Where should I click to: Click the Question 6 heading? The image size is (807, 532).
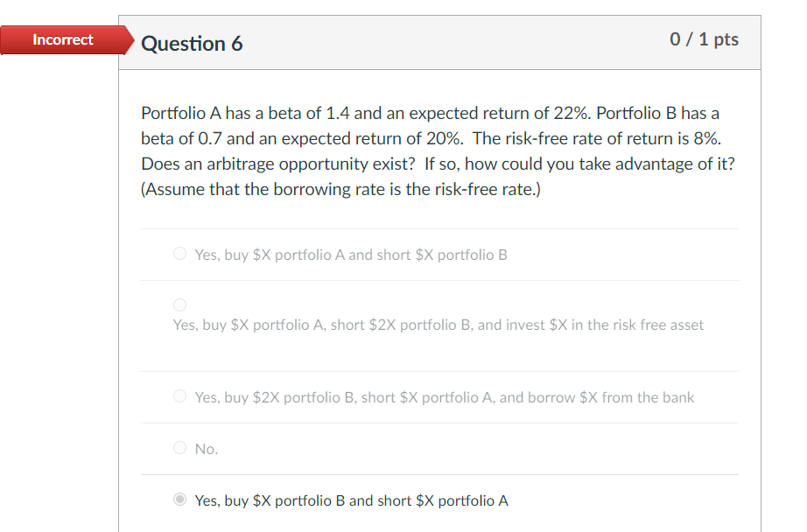tap(193, 43)
